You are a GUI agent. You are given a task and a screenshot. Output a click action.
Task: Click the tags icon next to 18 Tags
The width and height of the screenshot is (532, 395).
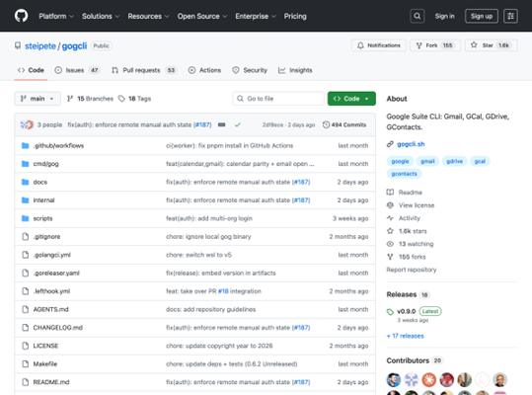point(121,99)
